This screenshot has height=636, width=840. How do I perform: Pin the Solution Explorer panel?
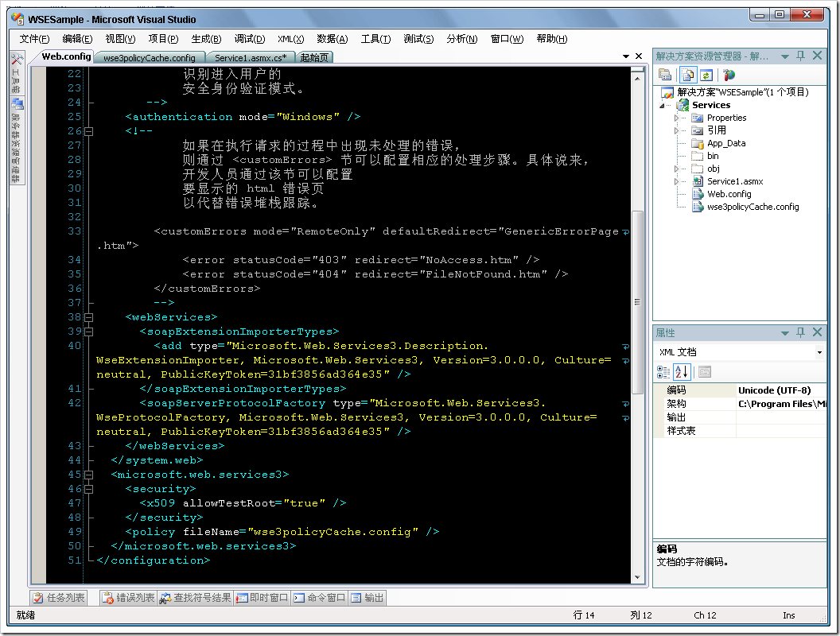[800, 56]
